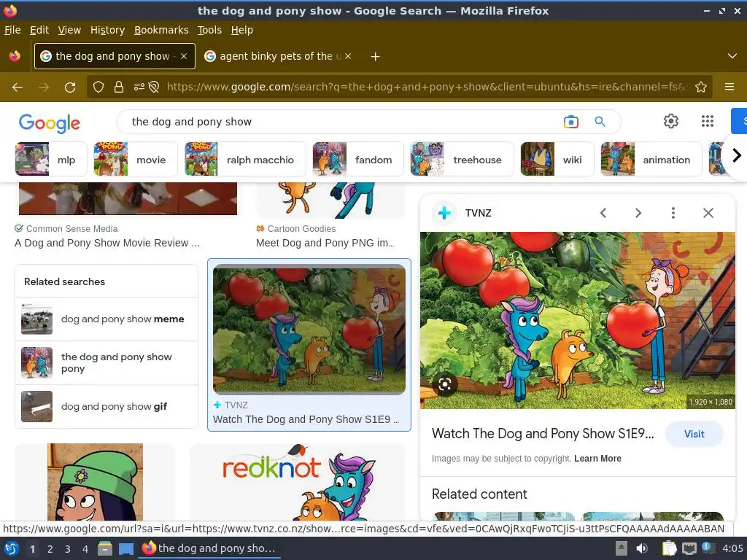Select the 'ralph macchio' filter chip
The height and width of the screenshot is (560, 747).
click(245, 160)
